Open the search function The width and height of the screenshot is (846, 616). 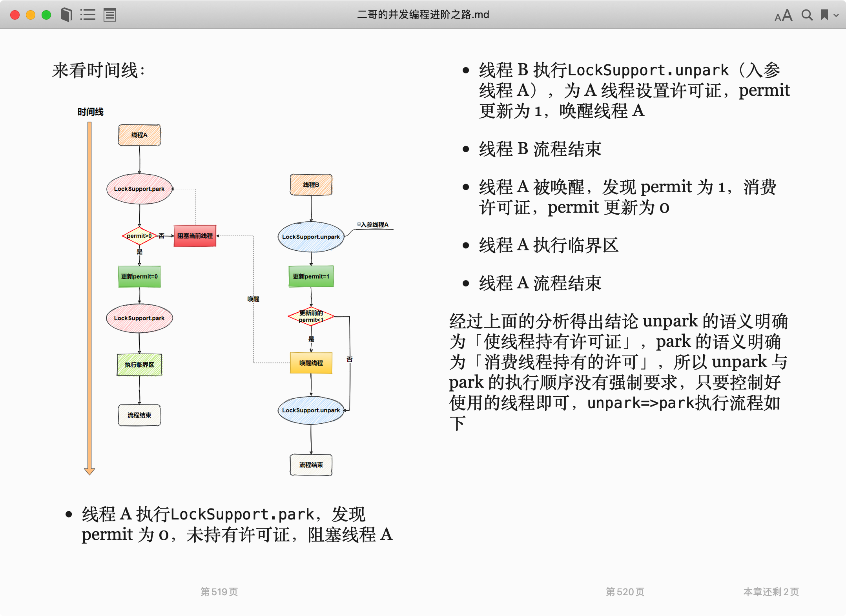(x=805, y=15)
